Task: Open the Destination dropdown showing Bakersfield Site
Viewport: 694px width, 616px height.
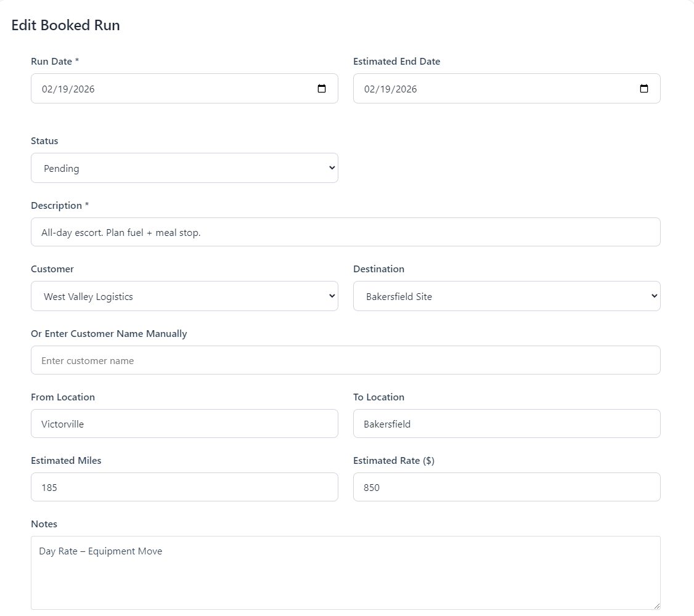Action: (507, 296)
